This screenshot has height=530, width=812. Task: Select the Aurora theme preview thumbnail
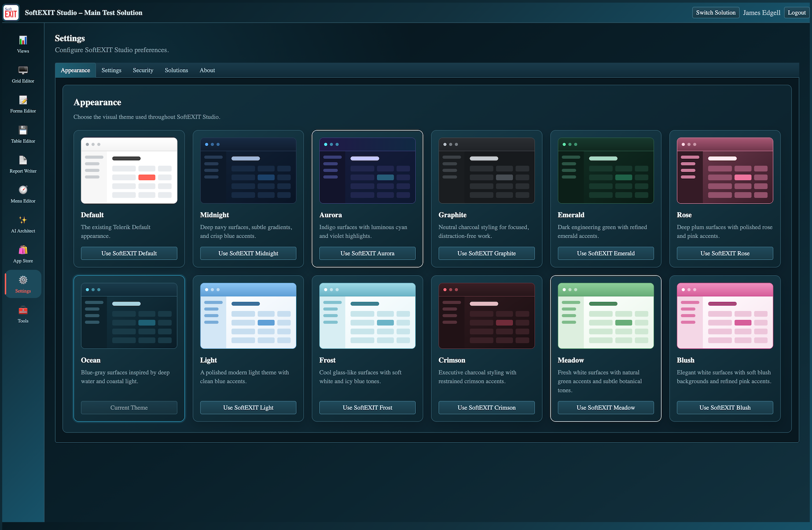click(x=367, y=171)
